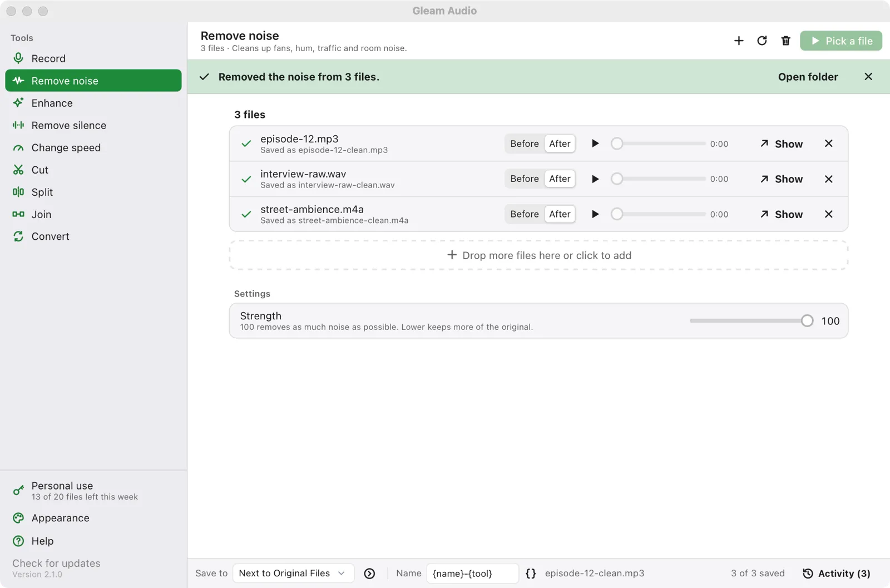Show interview-raw.wav in folder
890x588 pixels.
coord(782,179)
